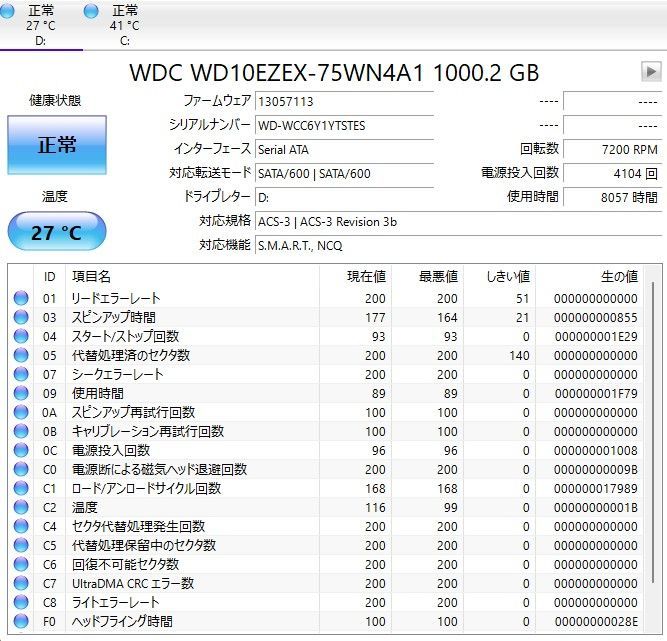Viewport: 667px width, 641px height.
Task: Click raw value 000000001E29
Action: [596, 336]
